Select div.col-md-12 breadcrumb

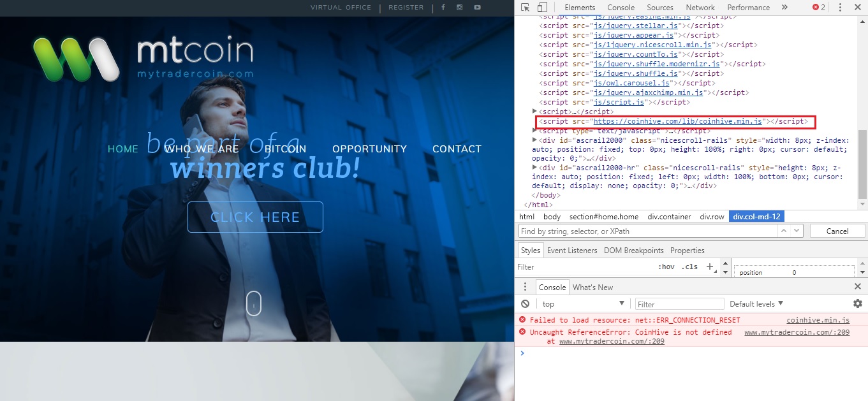tap(757, 217)
